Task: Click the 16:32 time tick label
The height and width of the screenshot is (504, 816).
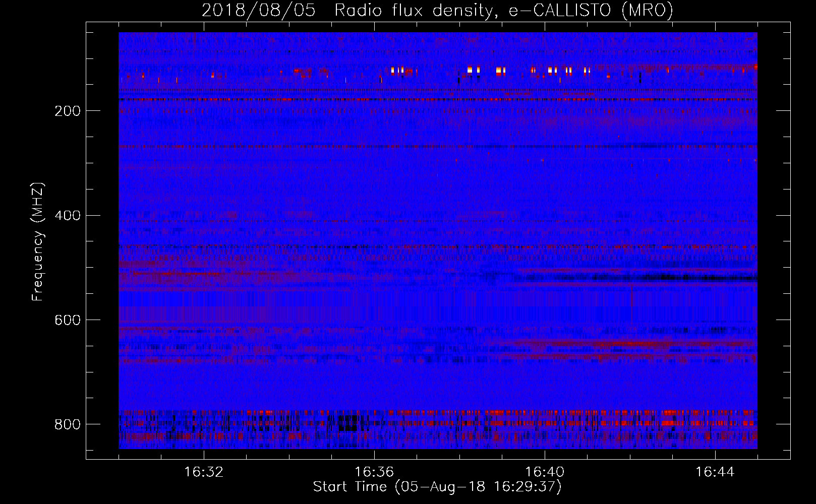Action: point(204,472)
